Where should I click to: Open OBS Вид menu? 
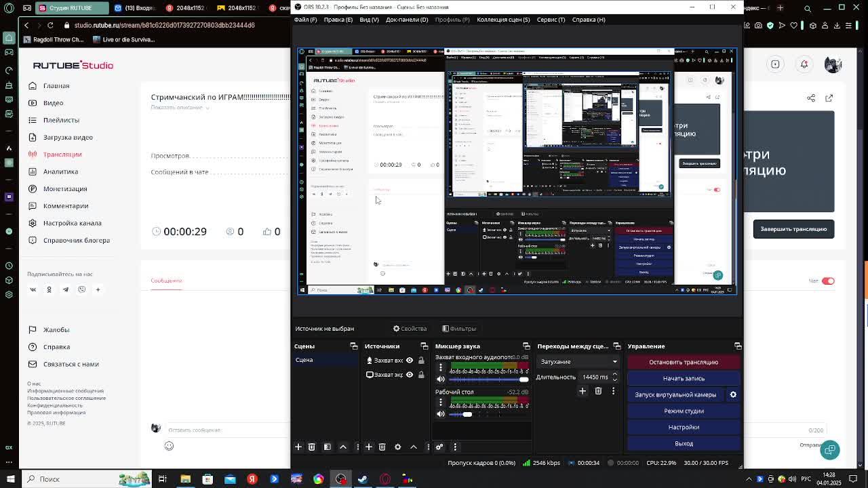(369, 20)
